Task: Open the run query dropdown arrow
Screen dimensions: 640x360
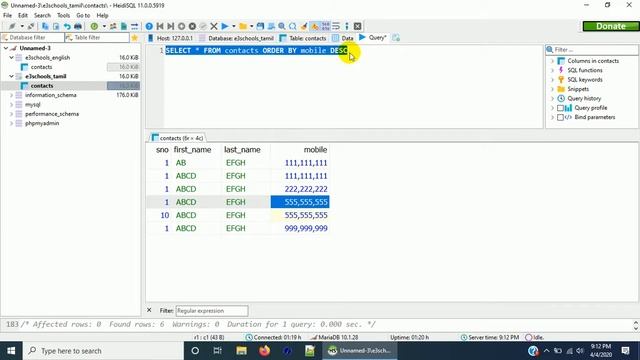Action: click(234, 26)
